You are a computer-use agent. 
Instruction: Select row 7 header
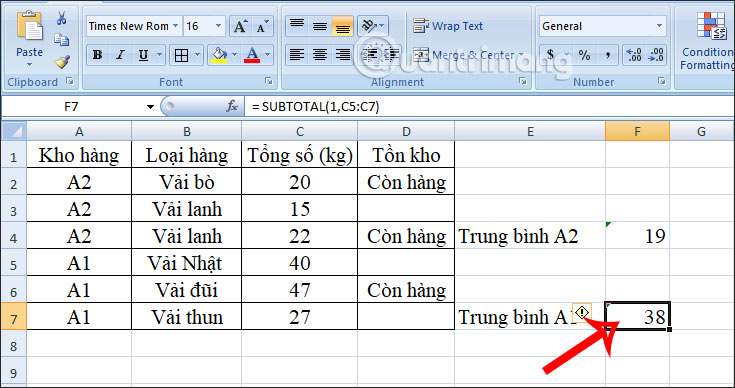click(x=13, y=316)
